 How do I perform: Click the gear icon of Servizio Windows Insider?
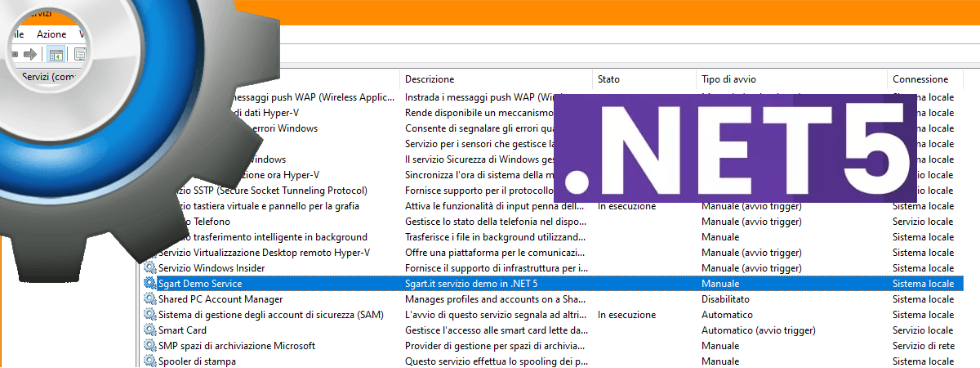150,268
